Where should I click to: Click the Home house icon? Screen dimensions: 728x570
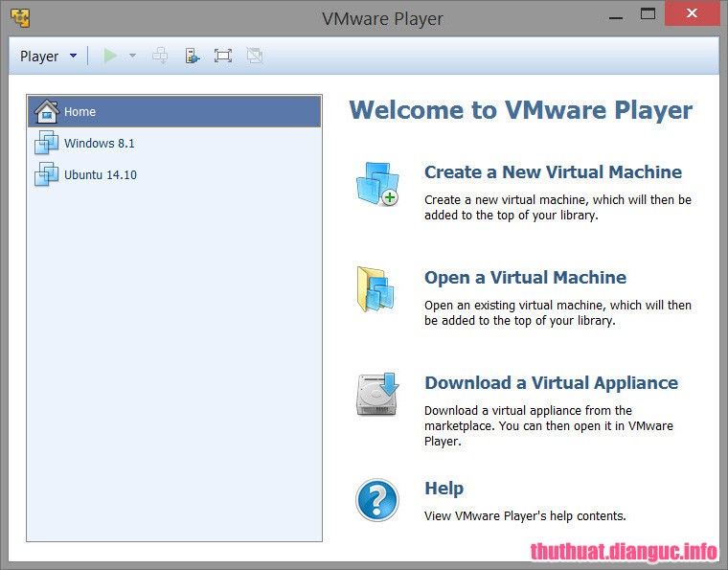pyautogui.click(x=46, y=111)
